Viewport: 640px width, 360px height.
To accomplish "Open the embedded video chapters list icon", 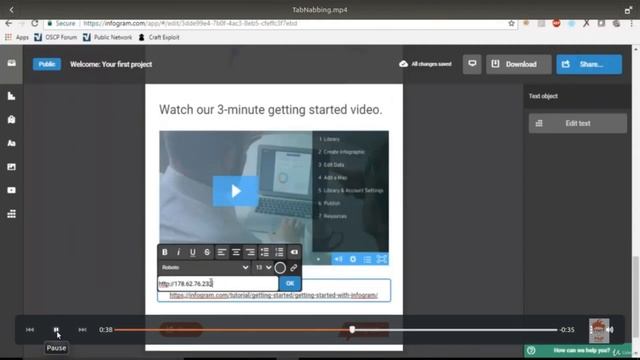I will [x=367, y=259].
